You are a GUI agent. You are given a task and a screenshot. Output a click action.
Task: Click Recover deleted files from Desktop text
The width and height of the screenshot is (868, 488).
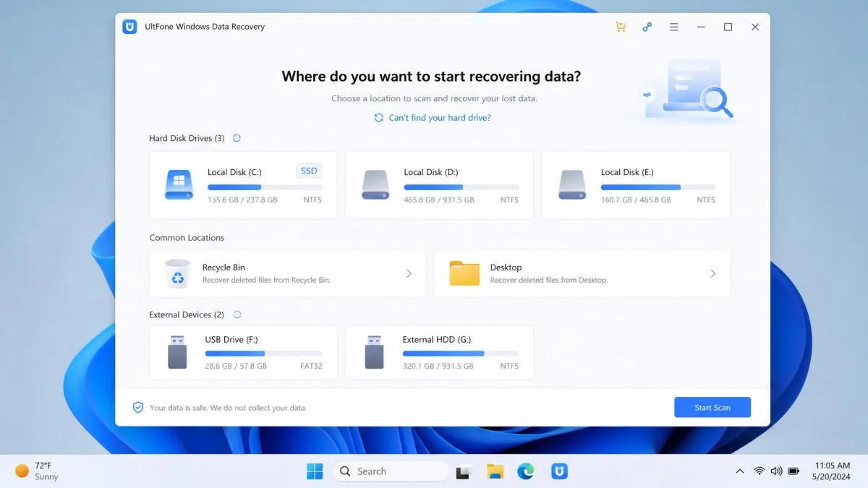(x=549, y=280)
